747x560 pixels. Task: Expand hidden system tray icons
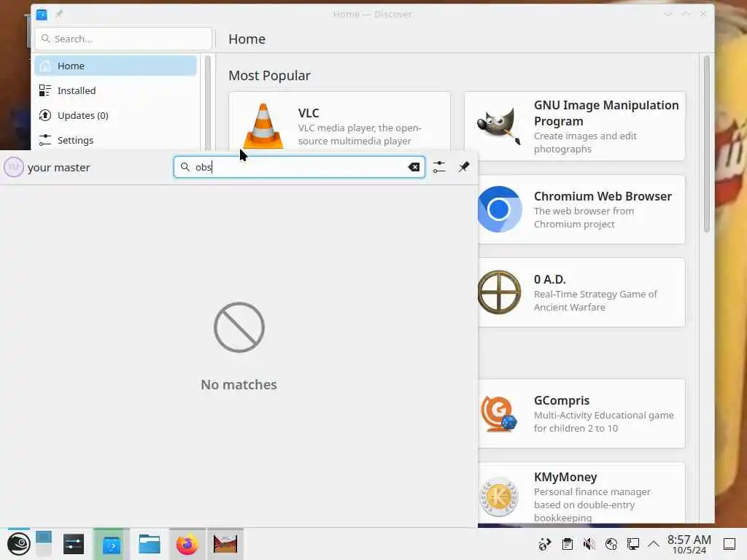pos(654,544)
